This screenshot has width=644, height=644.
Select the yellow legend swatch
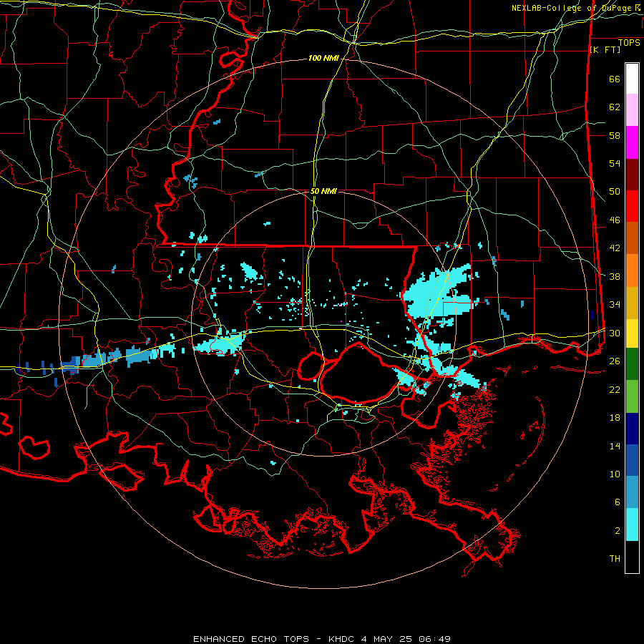632,333
